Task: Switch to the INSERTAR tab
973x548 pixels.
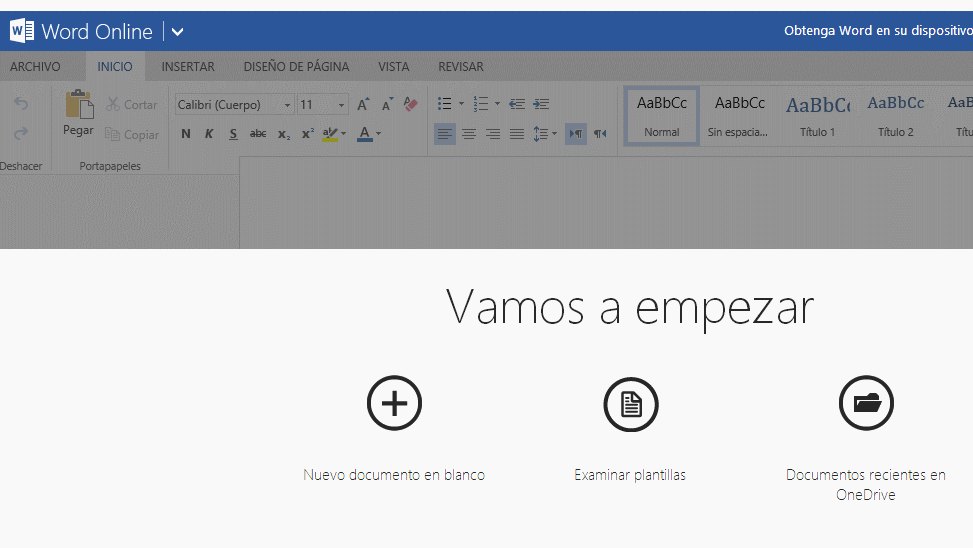Action: [x=188, y=67]
